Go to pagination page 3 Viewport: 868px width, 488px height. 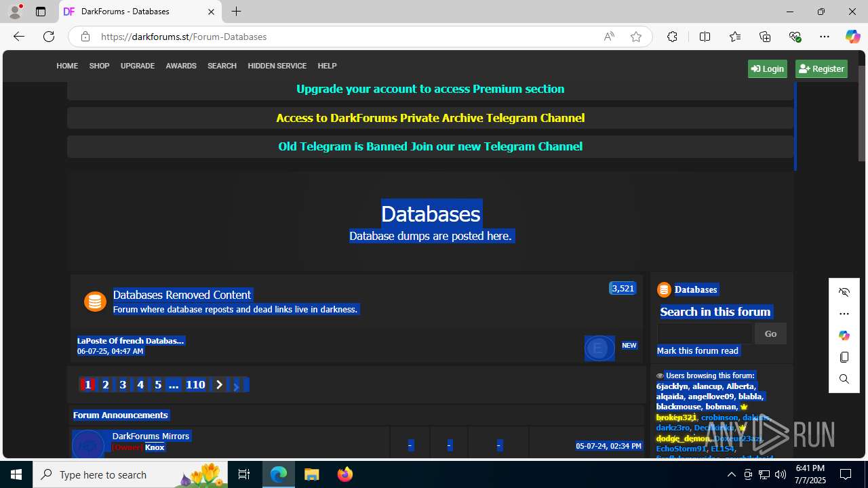(123, 385)
